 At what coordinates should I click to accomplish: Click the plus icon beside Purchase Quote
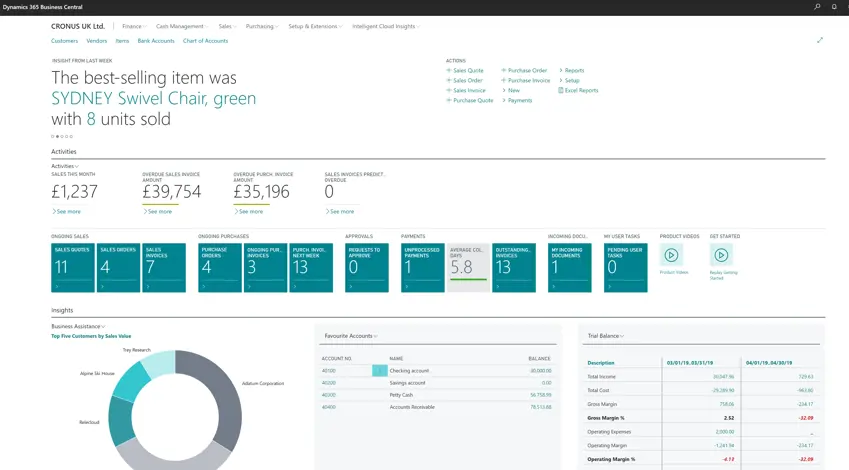click(448, 100)
